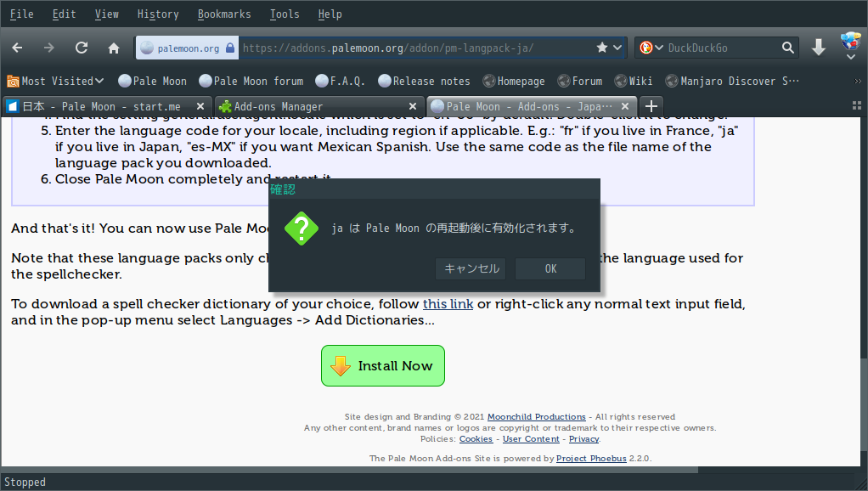The image size is (868, 491).
Task: Open the Project Phoebus link
Action: tap(591, 459)
